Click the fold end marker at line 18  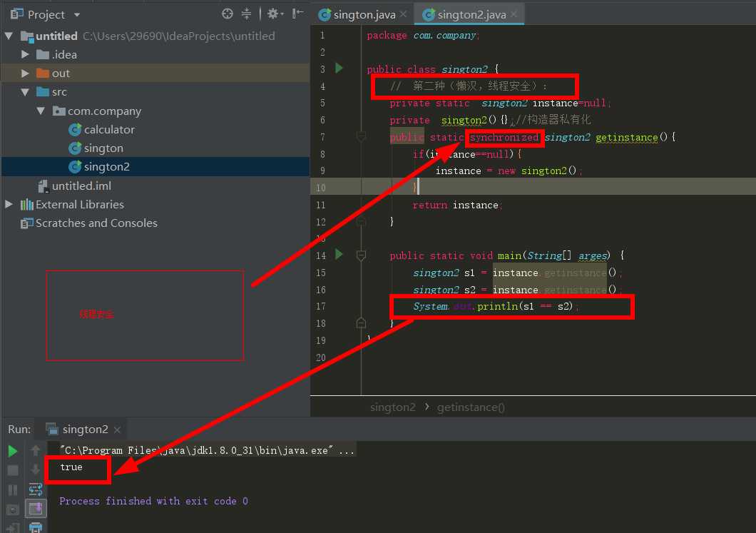(361, 323)
